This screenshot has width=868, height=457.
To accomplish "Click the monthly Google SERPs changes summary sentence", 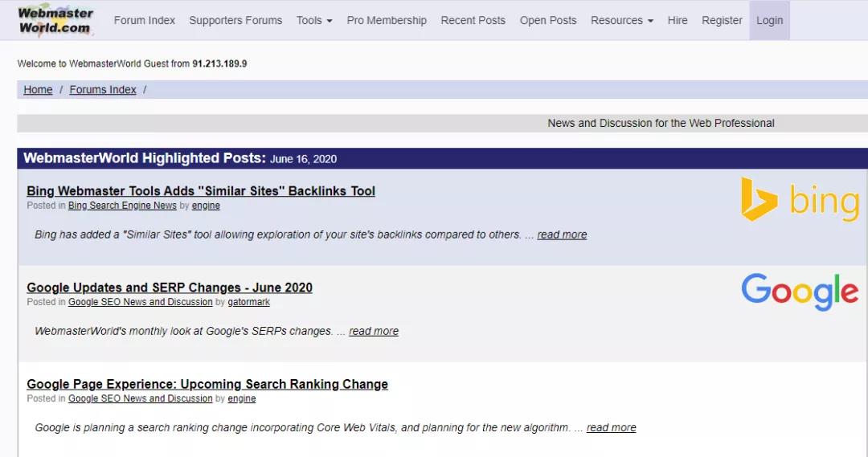I will (x=184, y=331).
